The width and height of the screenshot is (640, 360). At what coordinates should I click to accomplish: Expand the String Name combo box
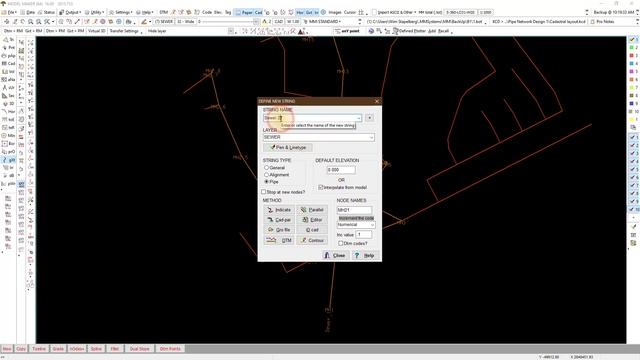tap(359, 118)
